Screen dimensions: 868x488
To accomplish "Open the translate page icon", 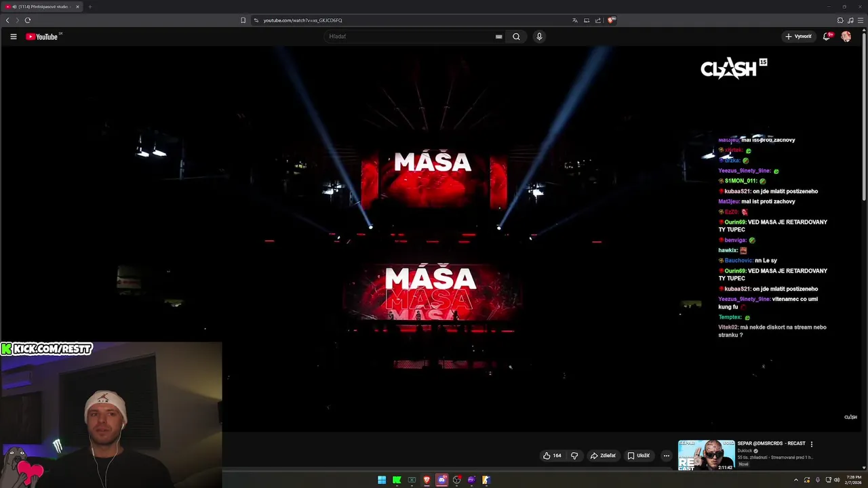I will pyautogui.click(x=575, y=20).
